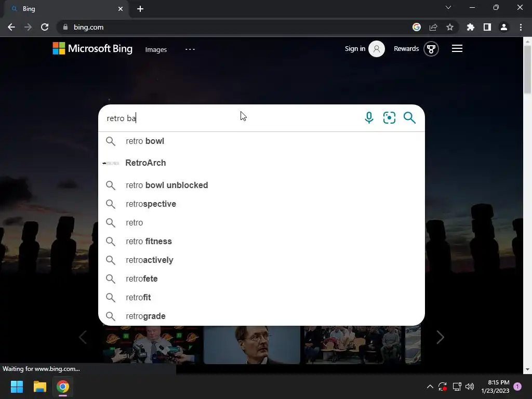532x399 pixels.
Task: Click browser forward arrow
Action: coord(28,27)
